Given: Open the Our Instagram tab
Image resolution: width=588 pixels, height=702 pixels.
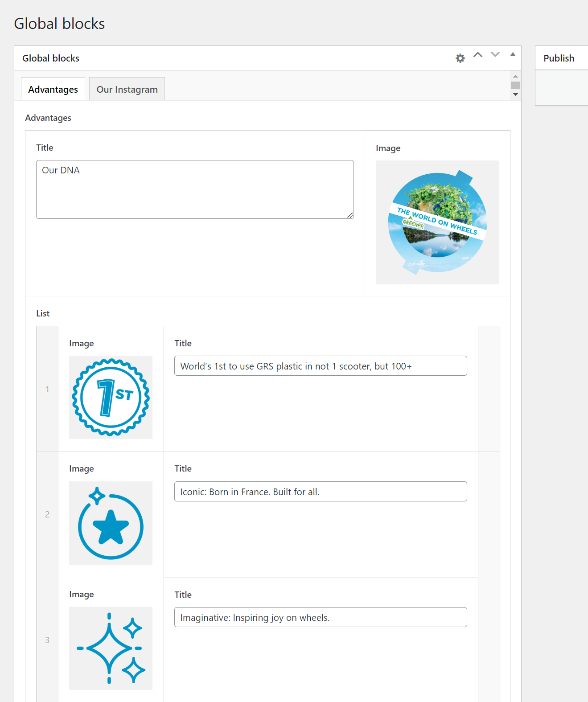Looking at the screenshot, I should pyautogui.click(x=127, y=89).
